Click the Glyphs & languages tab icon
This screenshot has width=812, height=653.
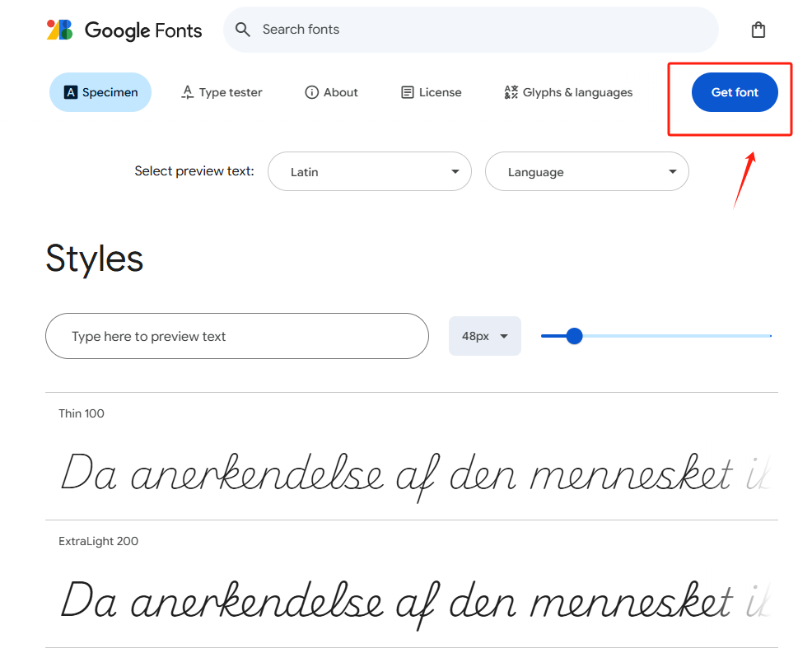coord(511,92)
